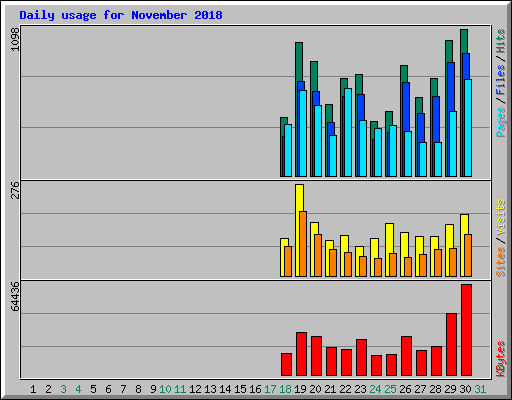Click the green Hits legend label
Screen dimensions: 512x400
tap(500, 41)
